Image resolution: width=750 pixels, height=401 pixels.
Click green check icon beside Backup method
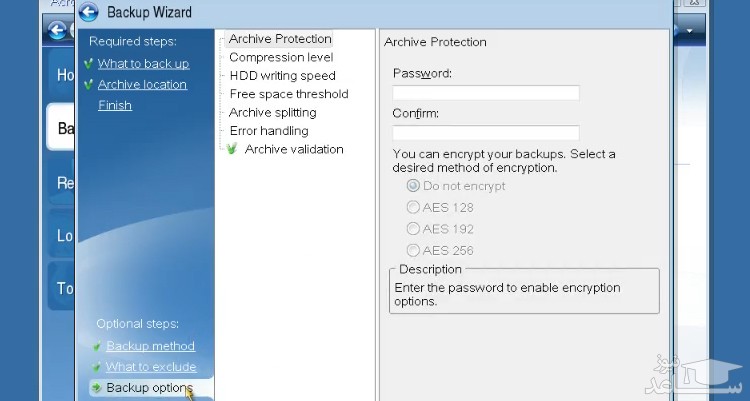tap(96, 347)
